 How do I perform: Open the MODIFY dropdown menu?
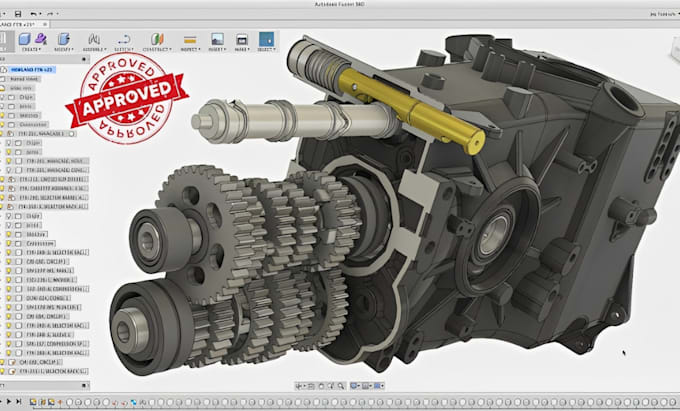[64, 49]
